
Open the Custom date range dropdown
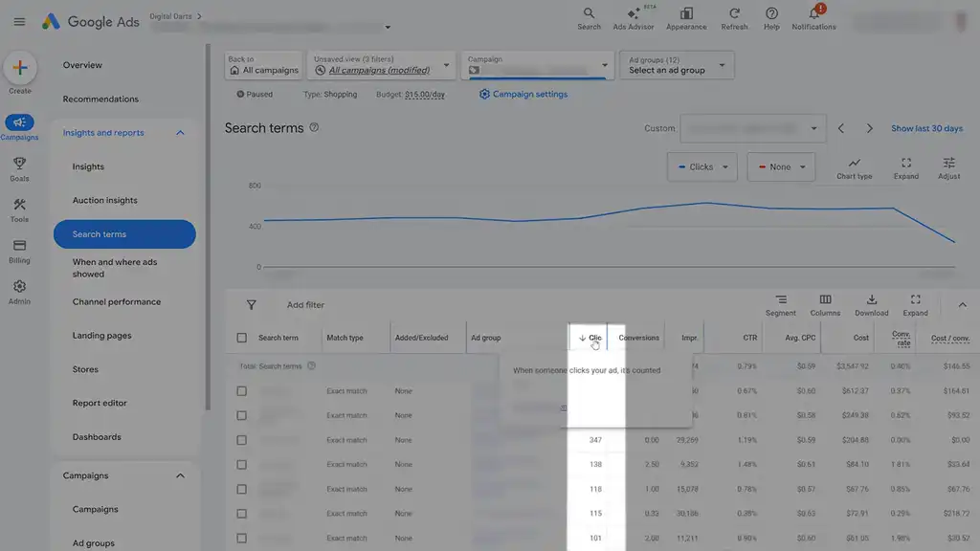752,129
